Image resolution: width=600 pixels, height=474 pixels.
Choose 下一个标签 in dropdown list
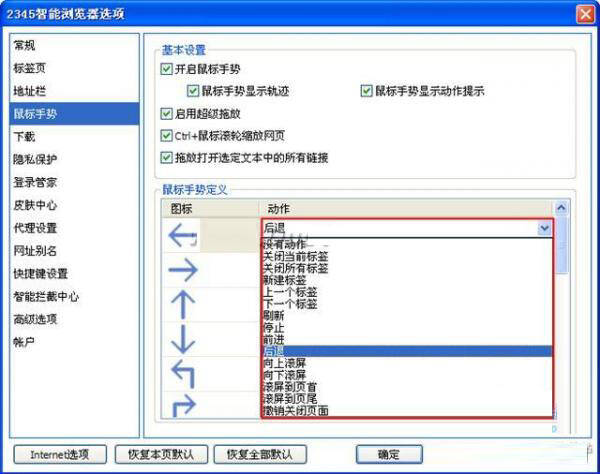coord(407,304)
